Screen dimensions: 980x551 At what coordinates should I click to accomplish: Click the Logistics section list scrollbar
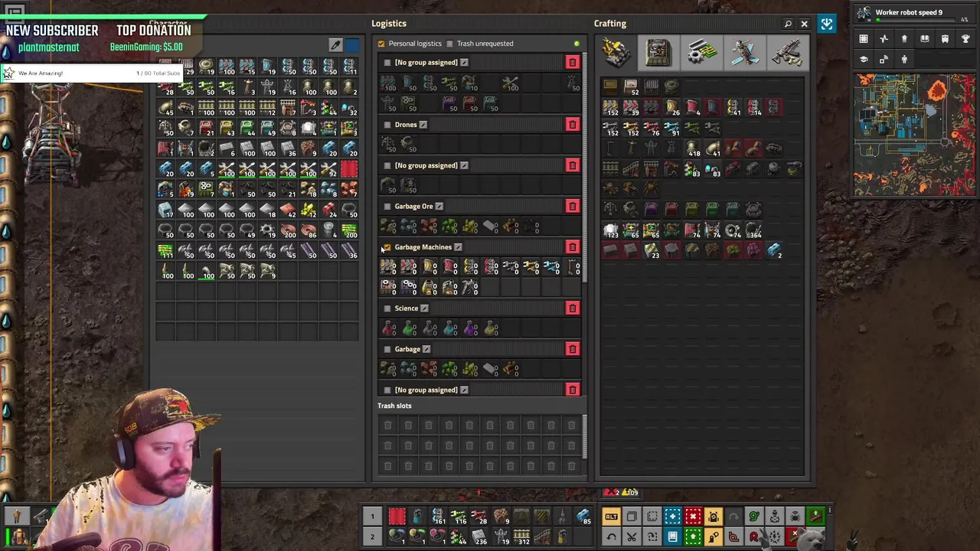click(x=585, y=168)
